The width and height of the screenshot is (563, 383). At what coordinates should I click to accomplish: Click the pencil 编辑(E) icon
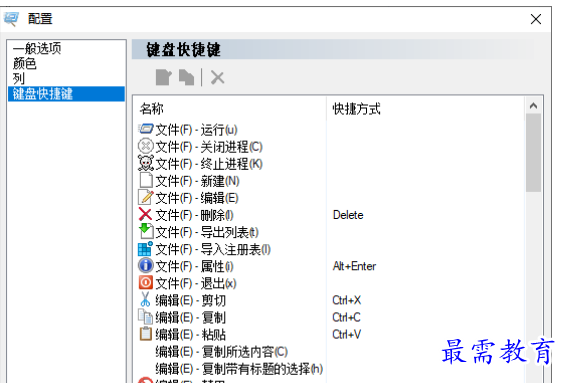point(146,197)
